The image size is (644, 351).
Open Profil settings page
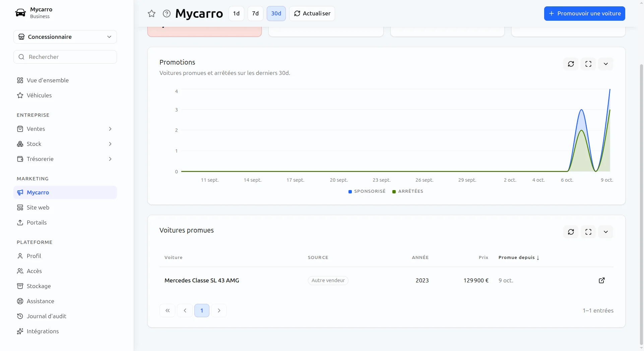coord(65,256)
